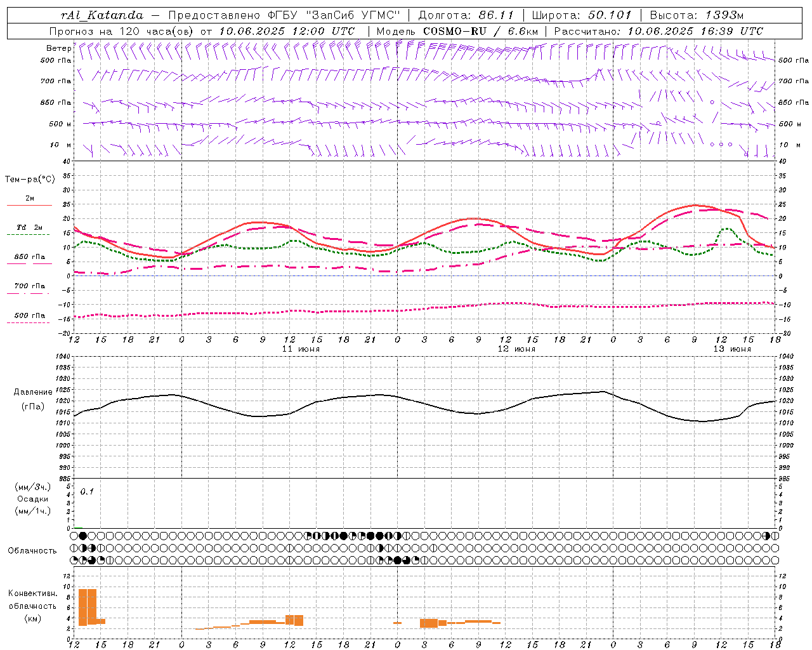Click the Тем-ра(°C) temperature axis label

coord(30,180)
